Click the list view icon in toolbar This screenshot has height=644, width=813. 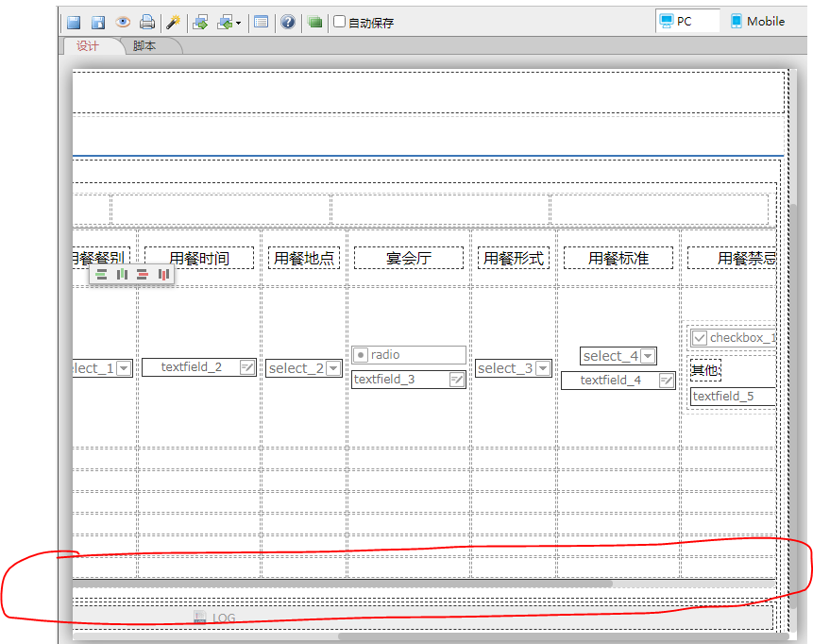tap(262, 22)
